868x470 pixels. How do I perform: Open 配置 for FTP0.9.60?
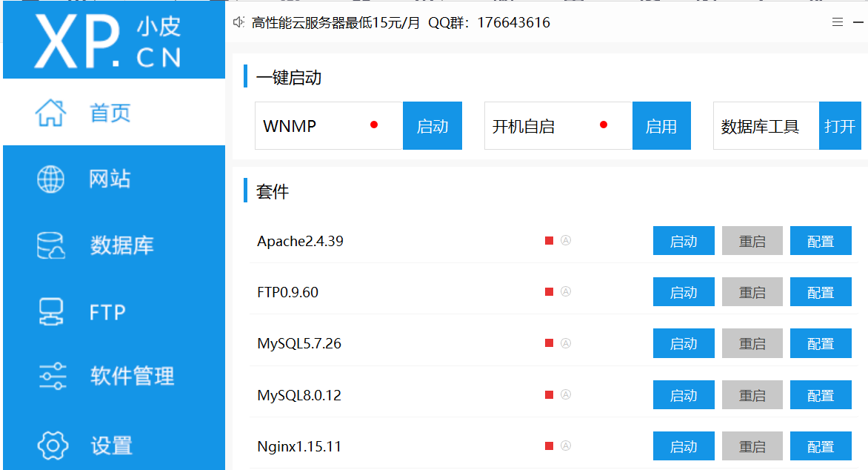pyautogui.click(x=821, y=291)
